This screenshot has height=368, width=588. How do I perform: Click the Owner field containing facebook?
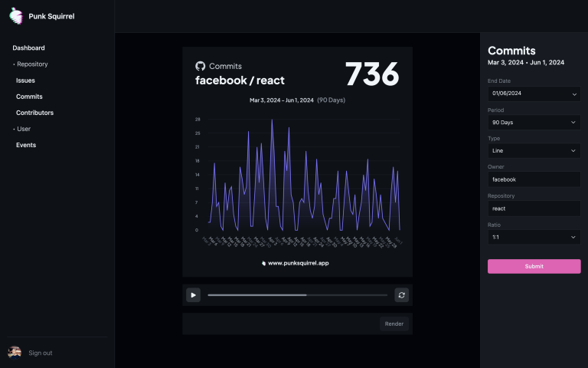[x=534, y=179]
